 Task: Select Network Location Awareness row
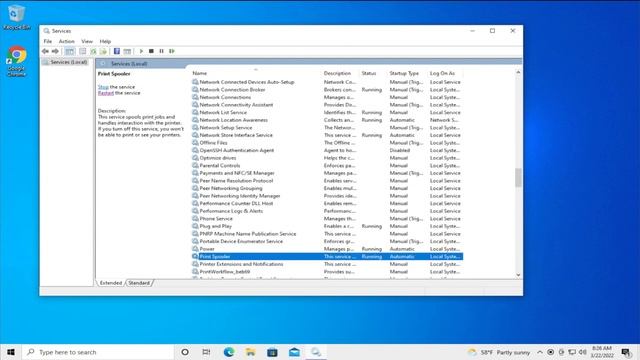click(x=327, y=120)
